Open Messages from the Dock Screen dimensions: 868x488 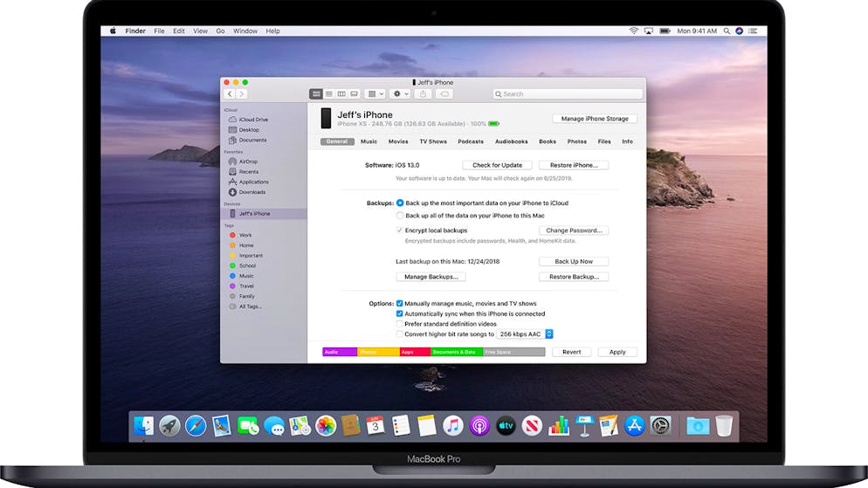click(x=274, y=425)
